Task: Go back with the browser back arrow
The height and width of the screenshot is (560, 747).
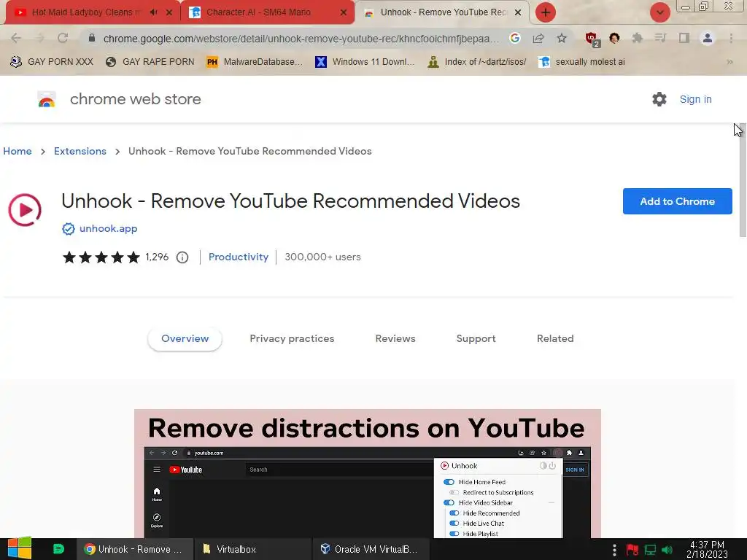Action: point(16,38)
